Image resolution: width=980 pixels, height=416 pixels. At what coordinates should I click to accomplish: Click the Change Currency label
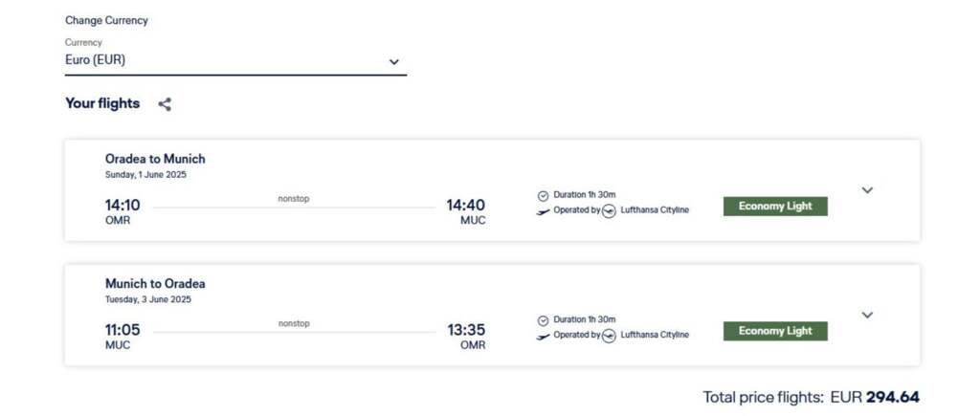click(106, 20)
